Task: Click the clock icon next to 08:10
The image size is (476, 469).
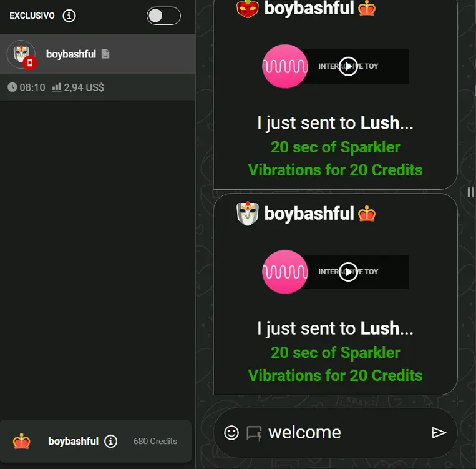Action: pyautogui.click(x=12, y=87)
